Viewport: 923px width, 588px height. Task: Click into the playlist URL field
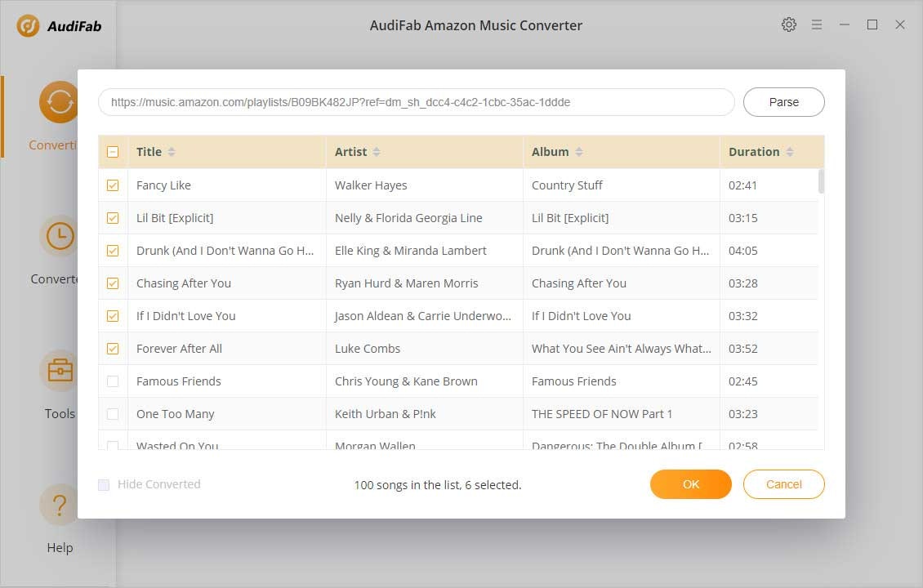coord(417,102)
